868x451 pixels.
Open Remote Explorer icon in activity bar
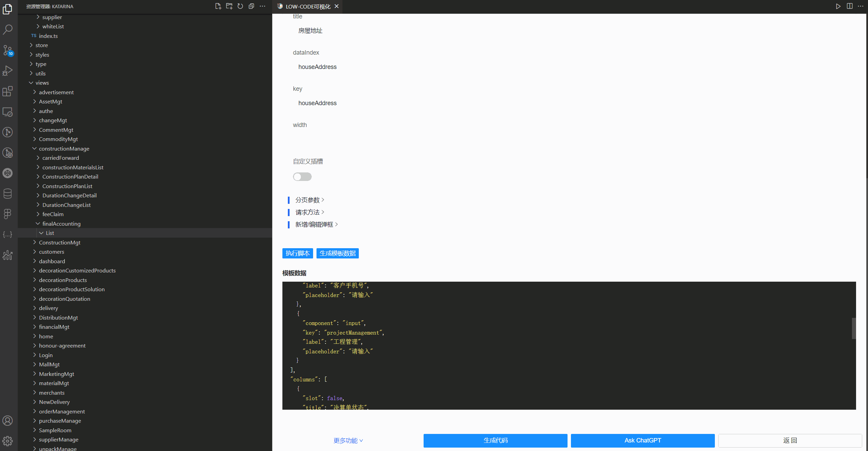coord(8,112)
